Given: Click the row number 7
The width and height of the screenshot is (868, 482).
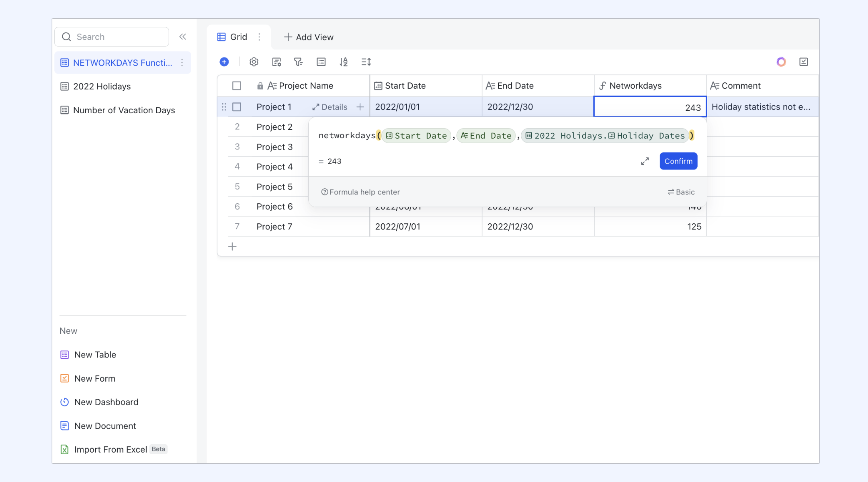Looking at the screenshot, I should [x=237, y=227].
